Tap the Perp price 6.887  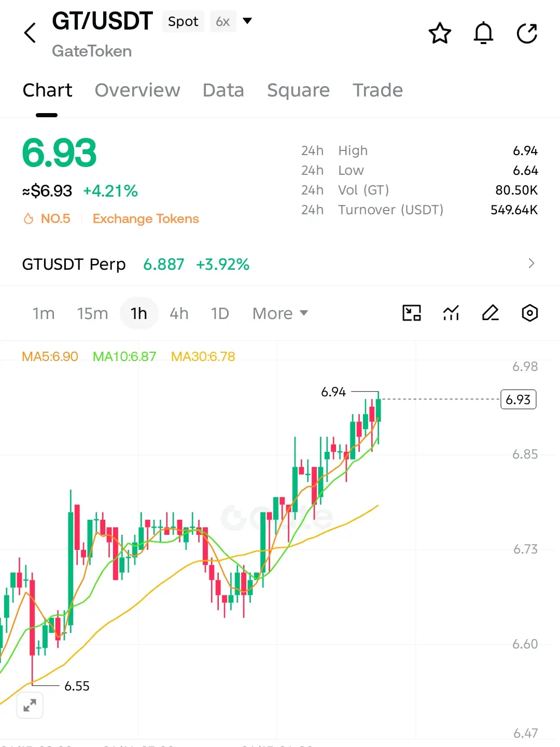(163, 265)
